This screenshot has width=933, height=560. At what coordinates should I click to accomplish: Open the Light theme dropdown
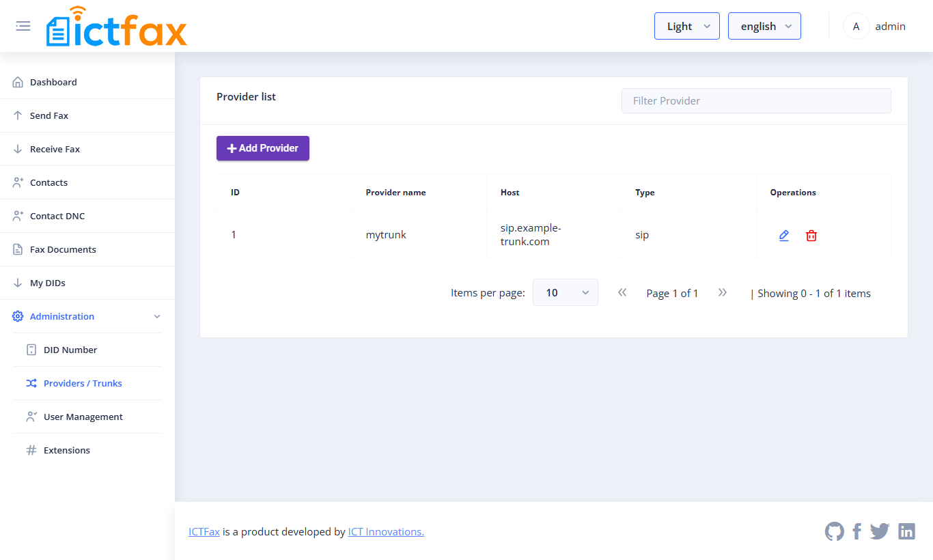tap(687, 26)
